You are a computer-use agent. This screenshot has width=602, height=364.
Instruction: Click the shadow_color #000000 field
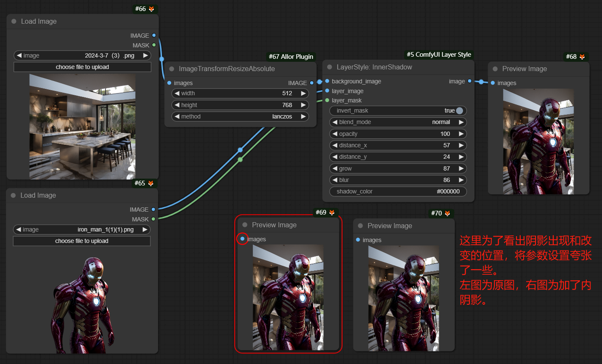pyautogui.click(x=398, y=191)
